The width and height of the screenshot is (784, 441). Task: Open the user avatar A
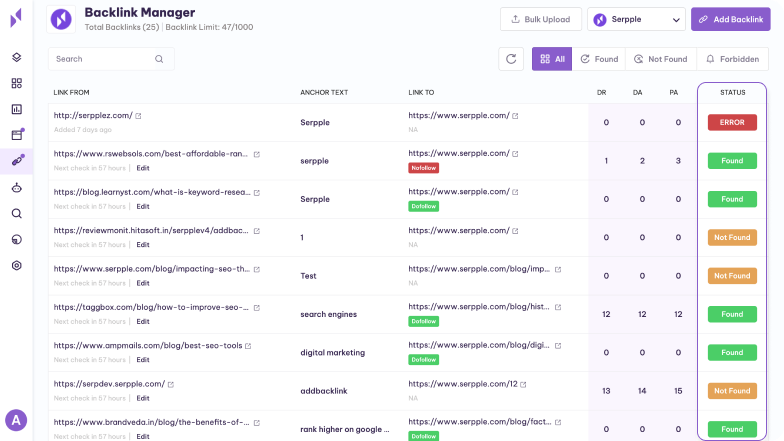(x=16, y=420)
